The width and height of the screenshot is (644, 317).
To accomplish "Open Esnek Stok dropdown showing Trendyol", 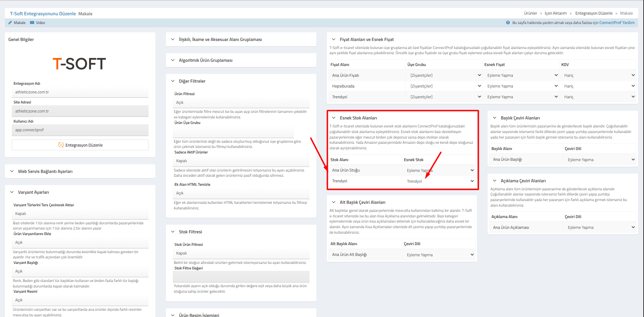I will [x=439, y=181].
